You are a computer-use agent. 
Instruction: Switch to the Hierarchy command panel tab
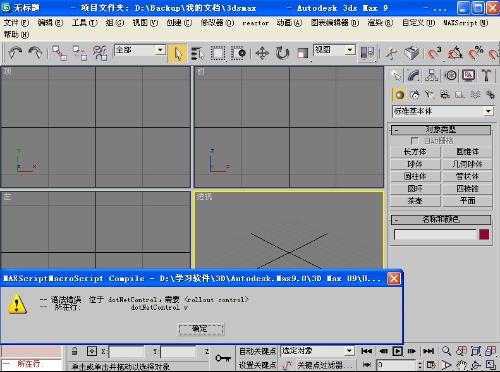pos(432,76)
